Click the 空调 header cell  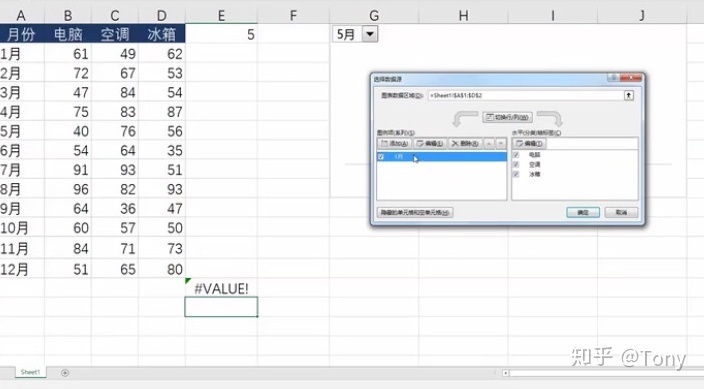(x=115, y=34)
